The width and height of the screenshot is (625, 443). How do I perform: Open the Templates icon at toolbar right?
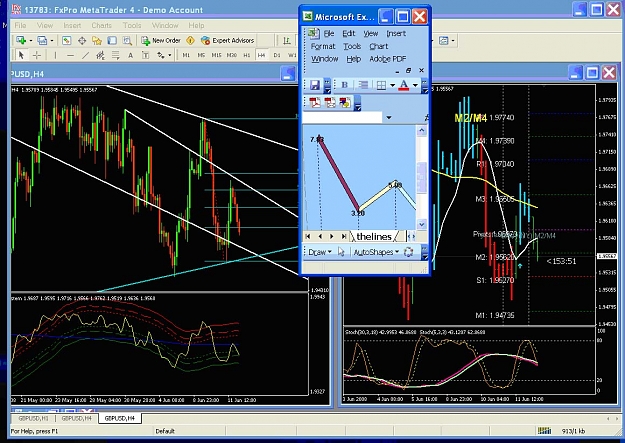pyautogui.click(x=444, y=40)
